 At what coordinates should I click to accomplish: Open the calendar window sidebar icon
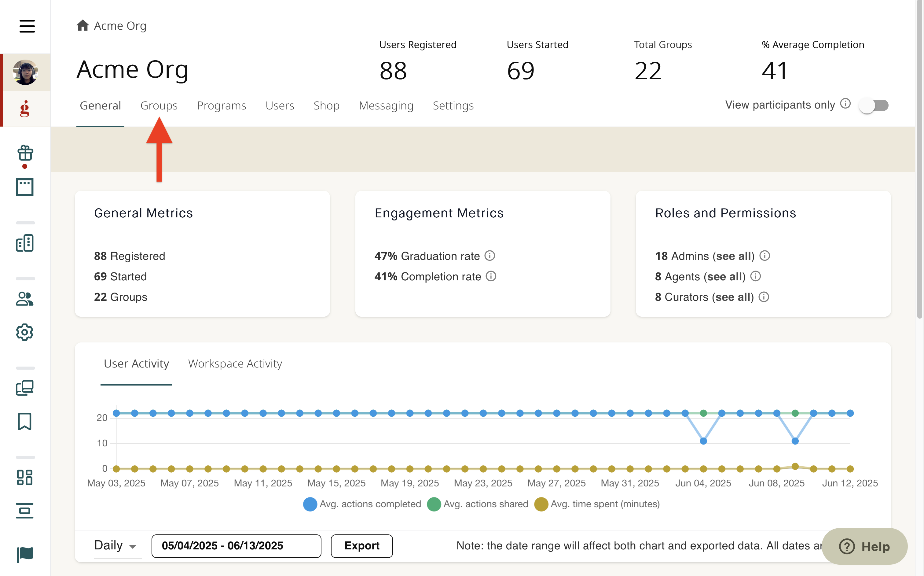pyautogui.click(x=25, y=187)
